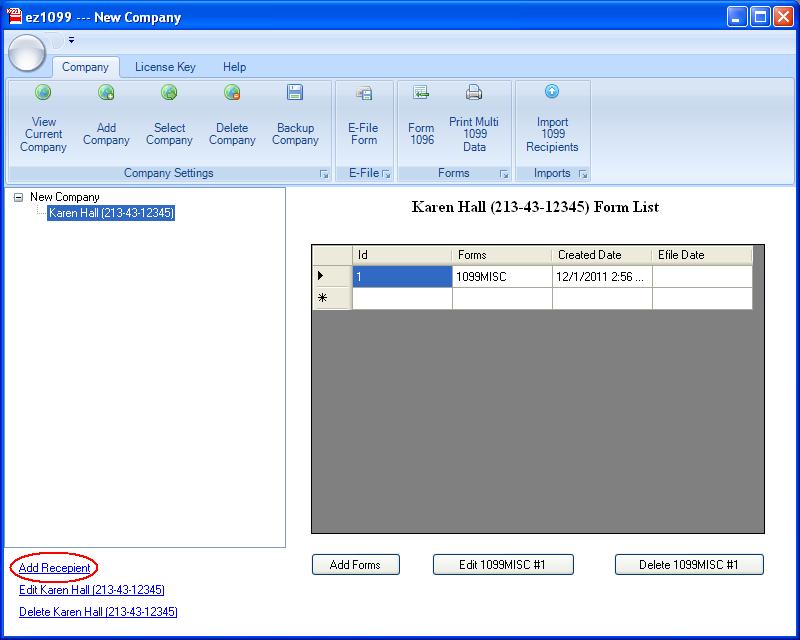Click the Import 1099 Recipients icon

(552, 92)
